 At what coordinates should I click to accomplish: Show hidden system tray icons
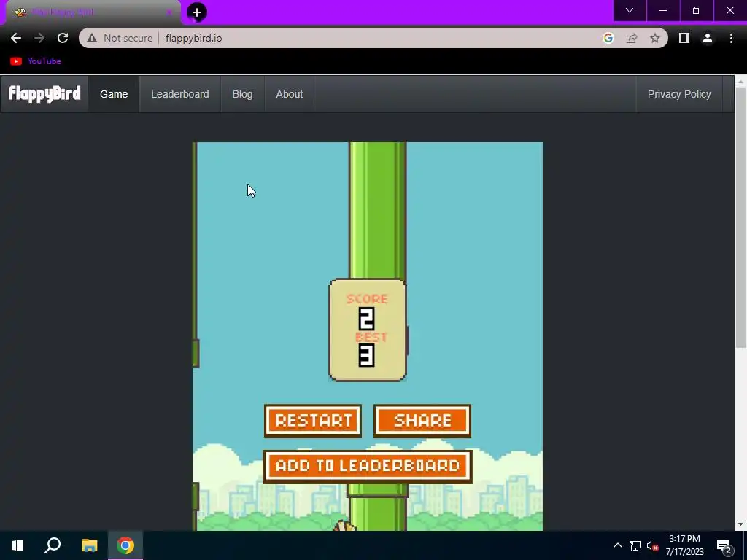tap(617, 545)
